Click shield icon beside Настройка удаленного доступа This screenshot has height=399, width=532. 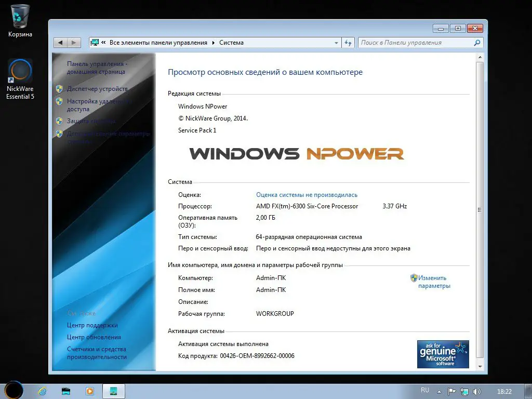(x=59, y=101)
